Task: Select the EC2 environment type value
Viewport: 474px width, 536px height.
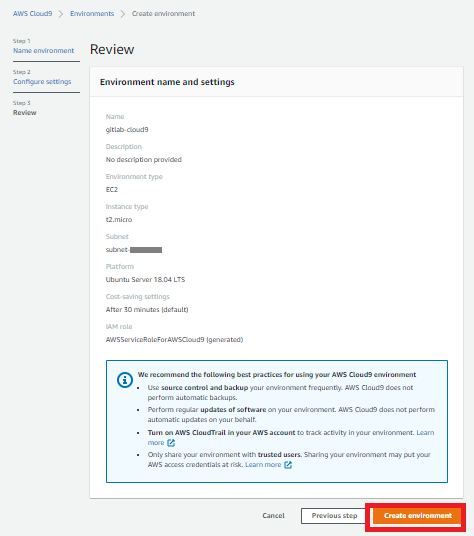Action: pyautogui.click(x=112, y=190)
